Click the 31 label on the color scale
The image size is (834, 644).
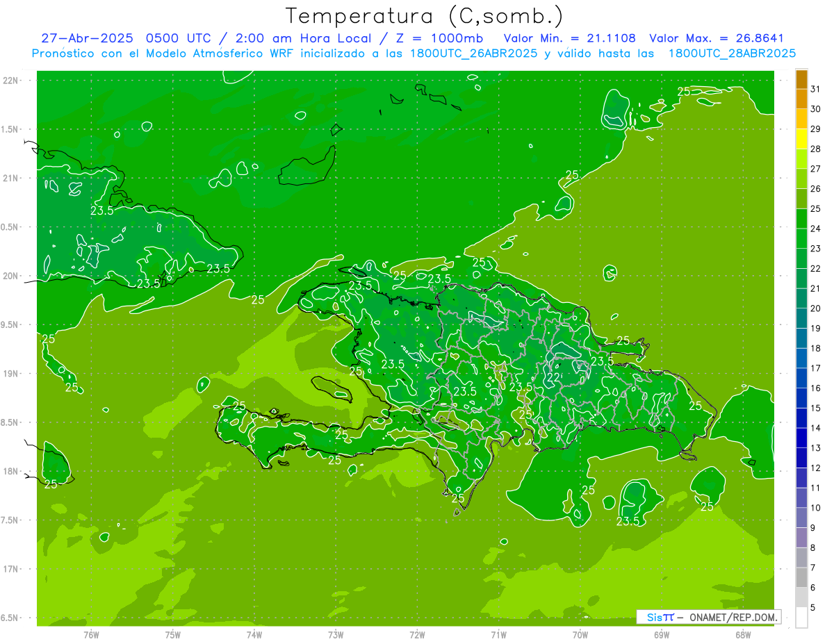click(x=816, y=89)
